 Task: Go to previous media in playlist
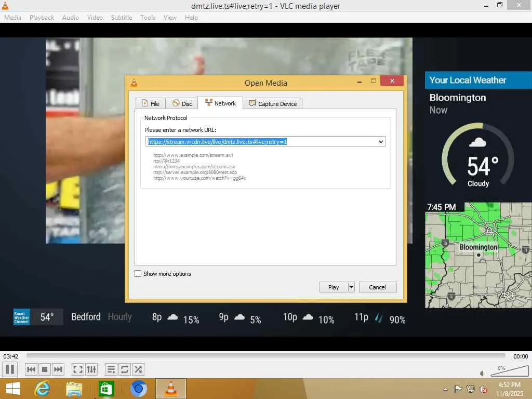coord(31,369)
